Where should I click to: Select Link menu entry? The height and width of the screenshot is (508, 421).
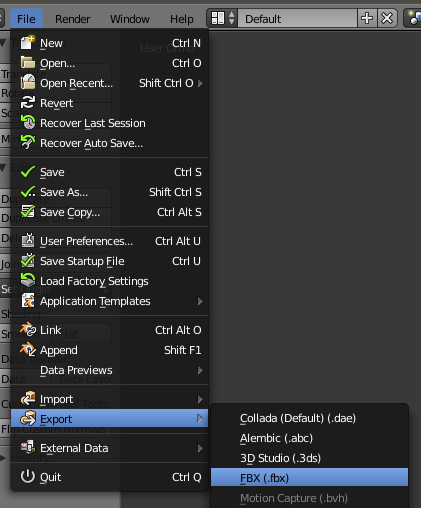(110, 330)
